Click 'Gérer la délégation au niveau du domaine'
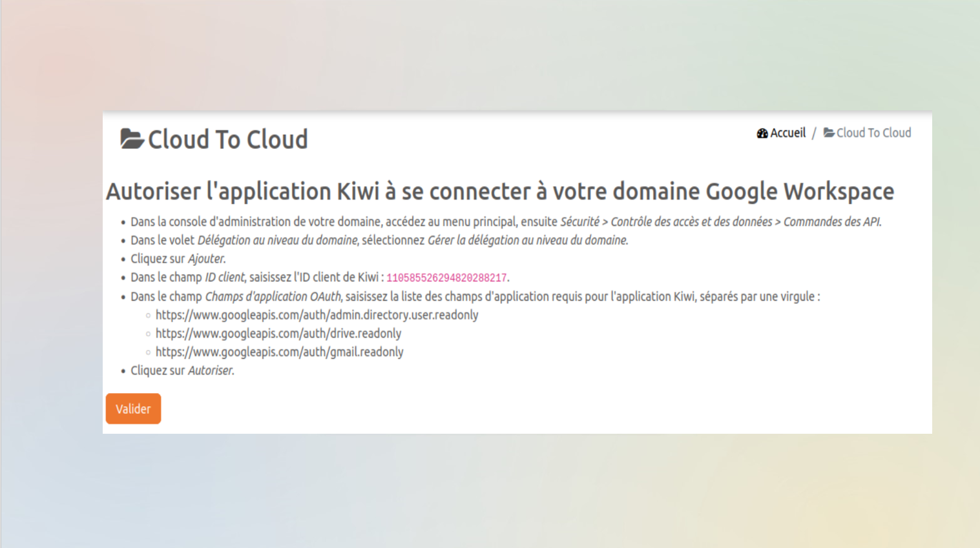 coord(527,240)
